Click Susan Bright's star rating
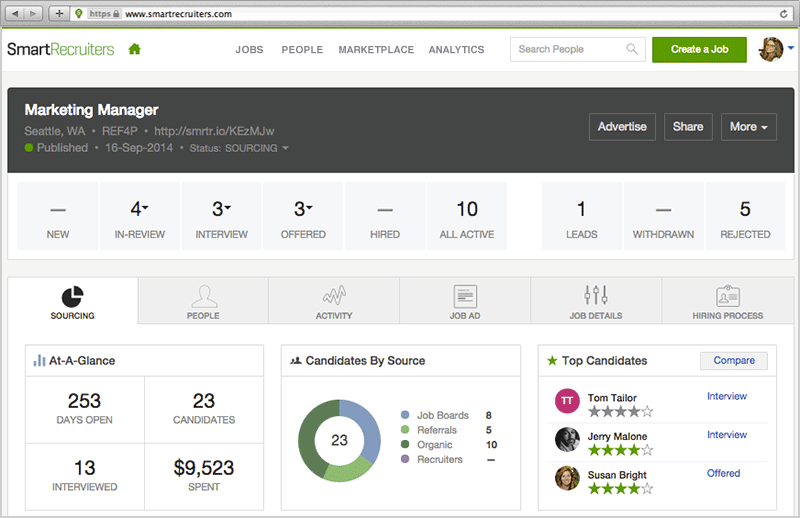The width and height of the screenshot is (800, 518). [620, 489]
